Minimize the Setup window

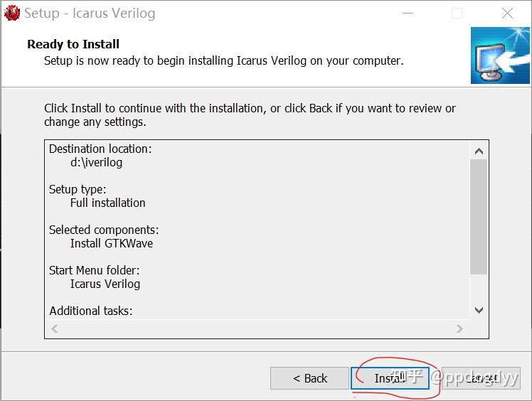pyautogui.click(x=406, y=13)
